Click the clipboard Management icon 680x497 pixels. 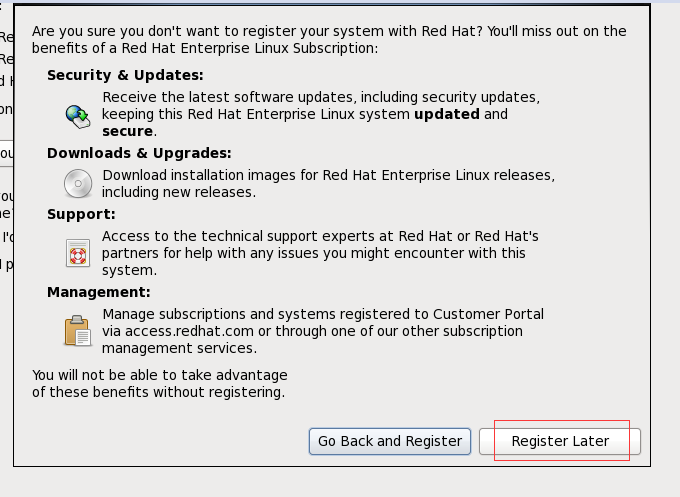(78, 330)
